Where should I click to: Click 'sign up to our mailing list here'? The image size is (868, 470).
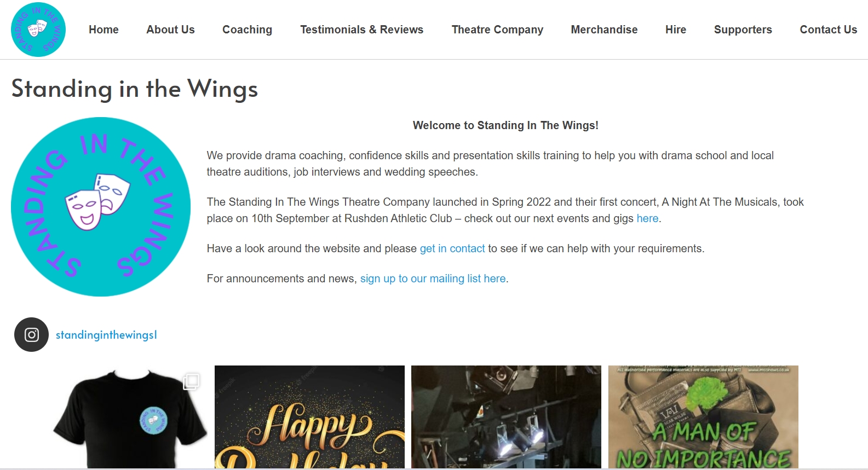[x=433, y=278]
